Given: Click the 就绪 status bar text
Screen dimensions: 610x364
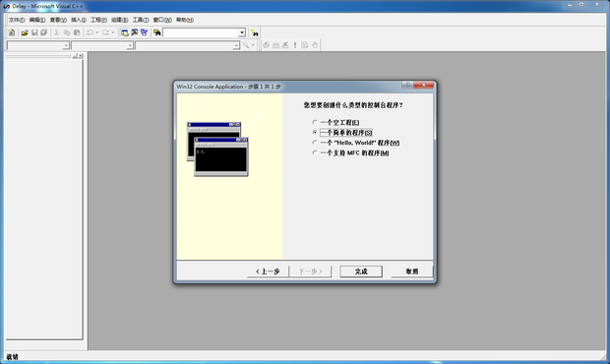Looking at the screenshot, I should tap(12, 357).
